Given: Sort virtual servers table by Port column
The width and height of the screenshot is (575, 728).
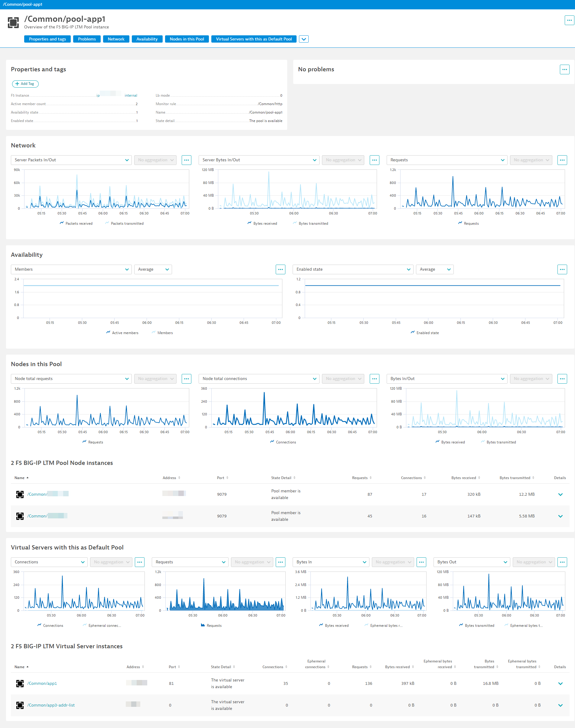Looking at the screenshot, I should coord(174,667).
